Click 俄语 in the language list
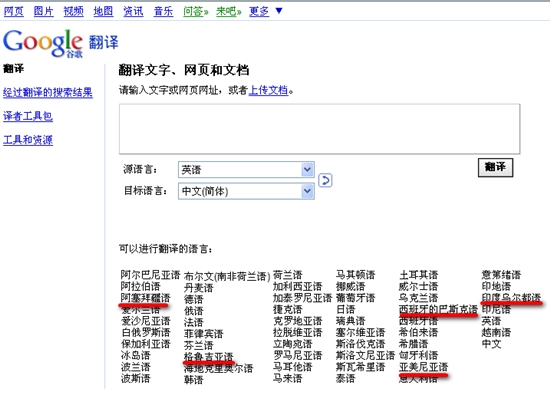Screen dimensions: 550x398 pos(194,311)
